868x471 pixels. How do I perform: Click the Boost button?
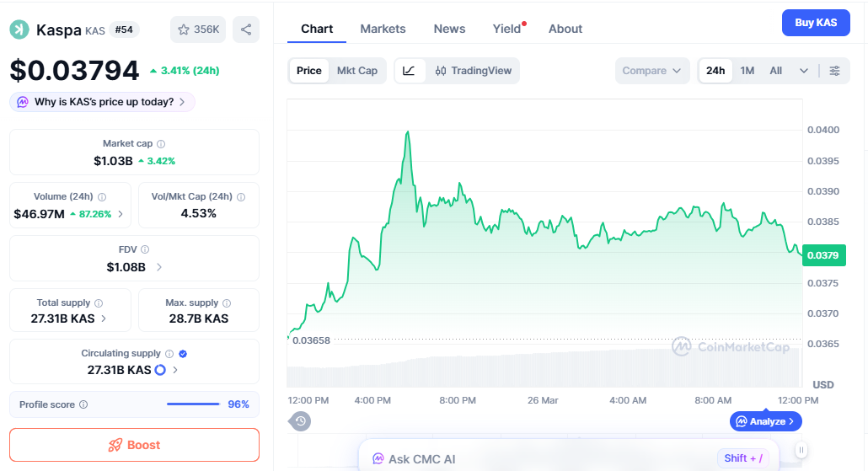(x=135, y=445)
